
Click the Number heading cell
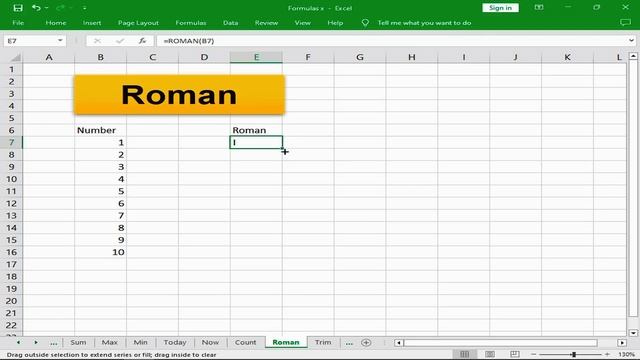[x=100, y=130]
